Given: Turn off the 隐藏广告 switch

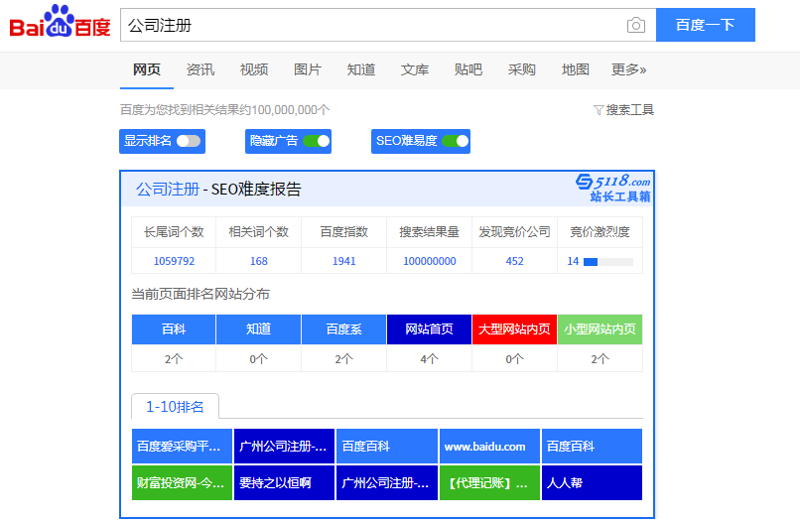Looking at the screenshot, I should coord(316,141).
